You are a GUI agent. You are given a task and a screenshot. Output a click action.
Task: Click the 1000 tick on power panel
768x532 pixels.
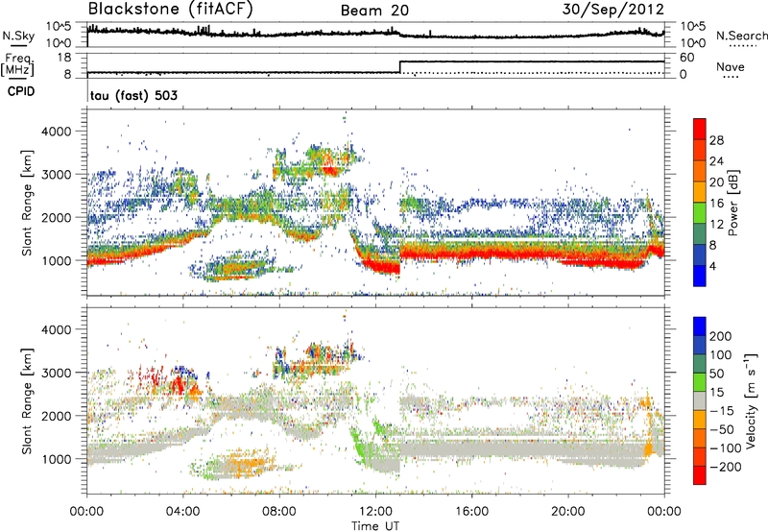56,260
